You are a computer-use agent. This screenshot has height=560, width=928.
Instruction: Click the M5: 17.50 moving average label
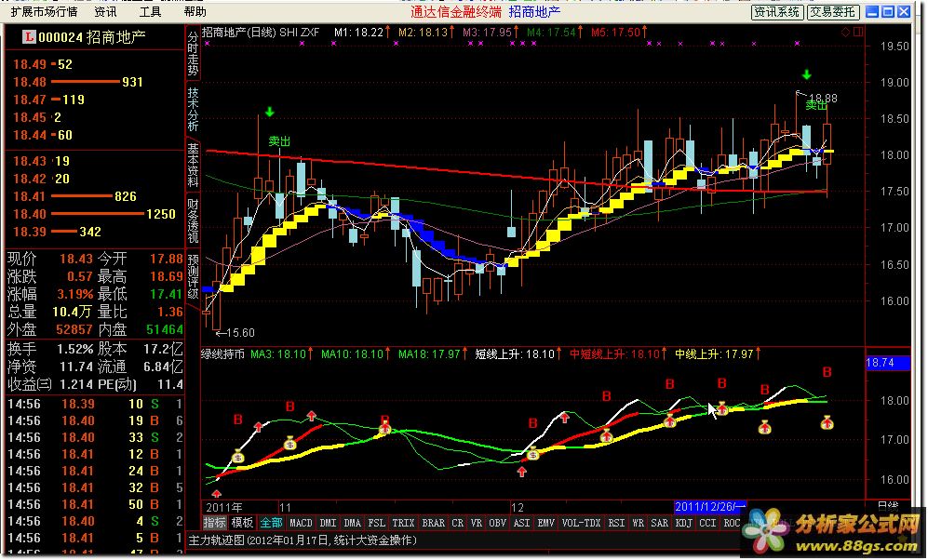pyautogui.click(x=618, y=32)
